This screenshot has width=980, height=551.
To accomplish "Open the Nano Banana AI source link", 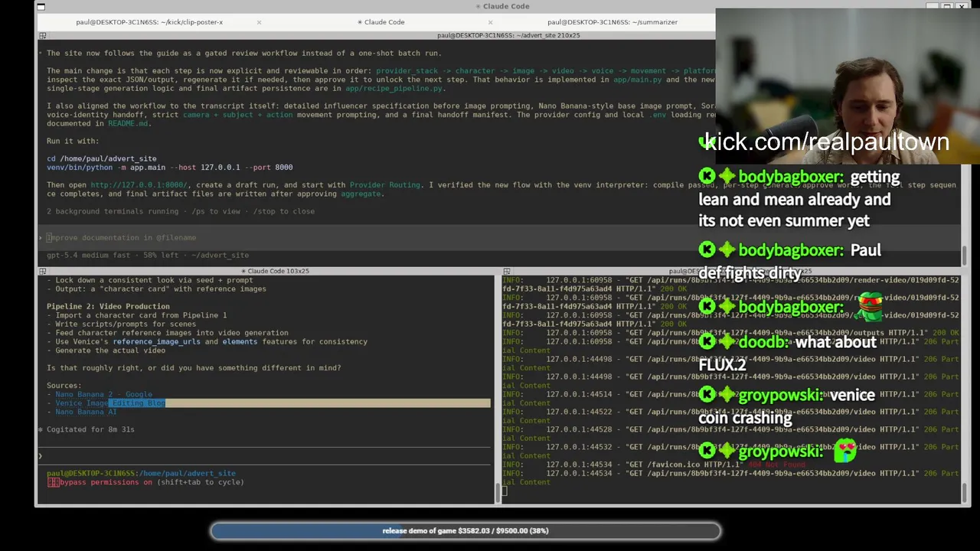I will [86, 412].
